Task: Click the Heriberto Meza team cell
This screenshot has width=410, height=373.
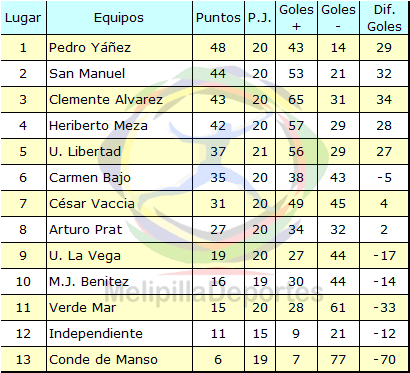Action: pos(119,126)
